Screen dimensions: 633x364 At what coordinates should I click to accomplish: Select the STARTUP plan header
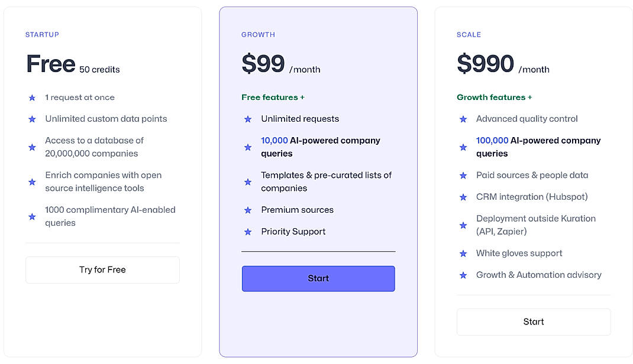click(x=42, y=34)
